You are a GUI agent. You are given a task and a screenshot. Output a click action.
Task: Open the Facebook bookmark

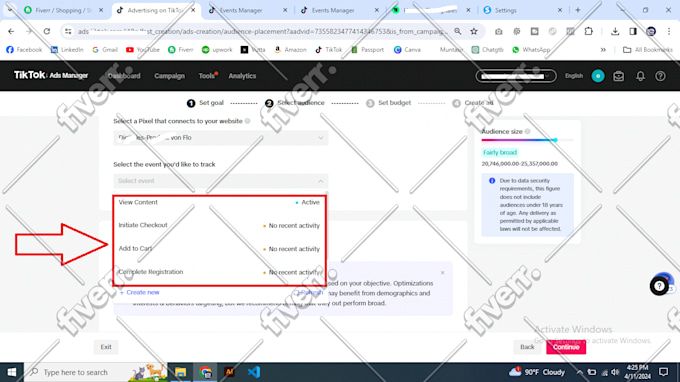click(x=24, y=50)
